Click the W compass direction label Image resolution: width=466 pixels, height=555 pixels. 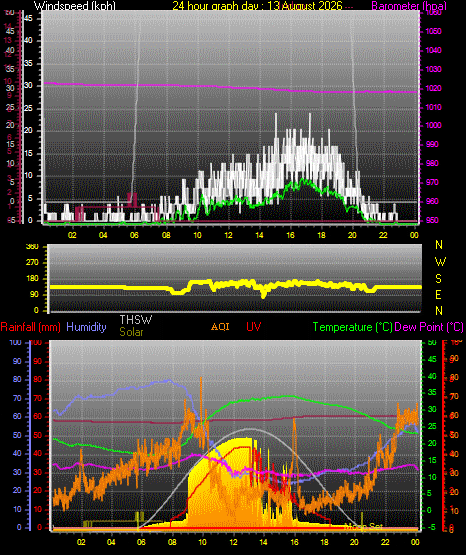[x=440, y=262]
